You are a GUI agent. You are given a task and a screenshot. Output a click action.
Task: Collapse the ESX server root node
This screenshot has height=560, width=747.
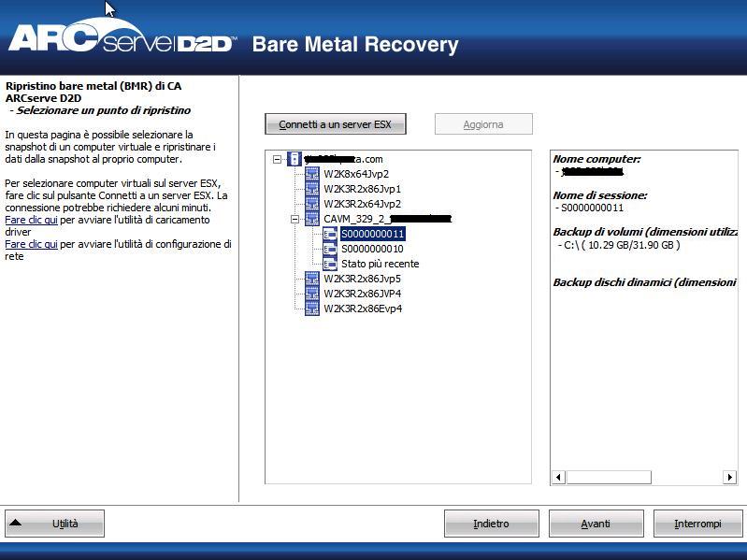click(278, 159)
